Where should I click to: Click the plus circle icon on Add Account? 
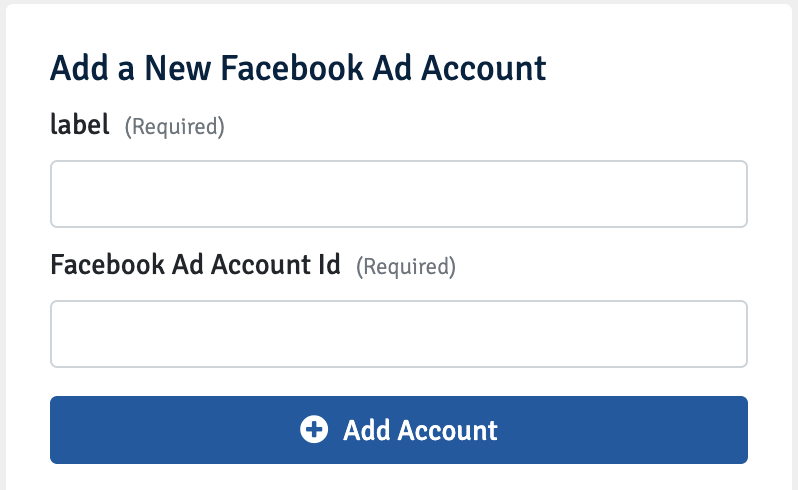click(x=314, y=429)
